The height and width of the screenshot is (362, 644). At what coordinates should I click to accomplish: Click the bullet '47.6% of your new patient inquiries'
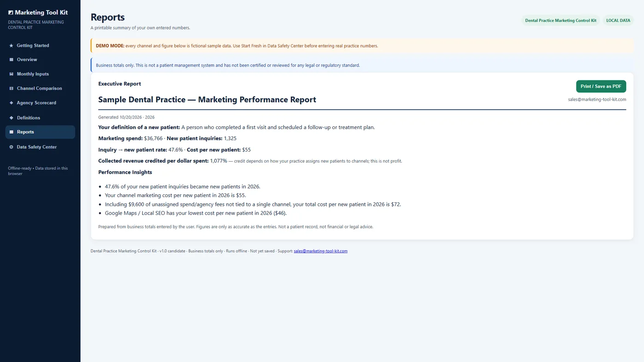(x=183, y=187)
